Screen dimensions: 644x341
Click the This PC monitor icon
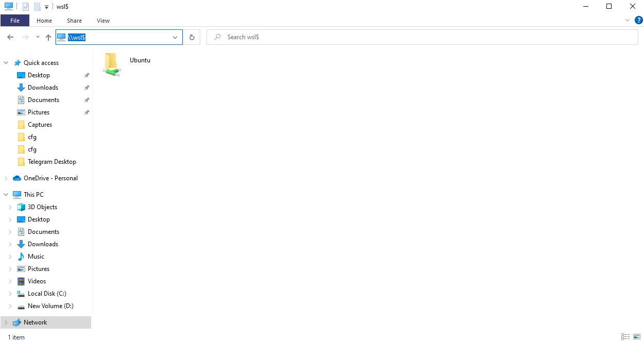point(17,195)
